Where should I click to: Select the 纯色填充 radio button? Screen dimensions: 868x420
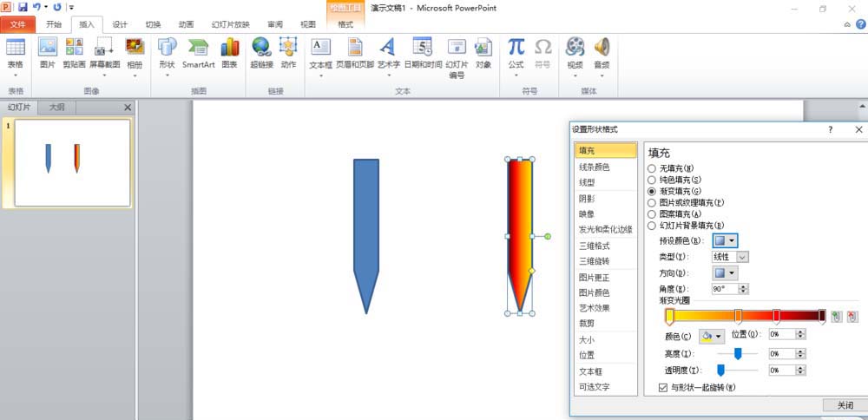652,180
